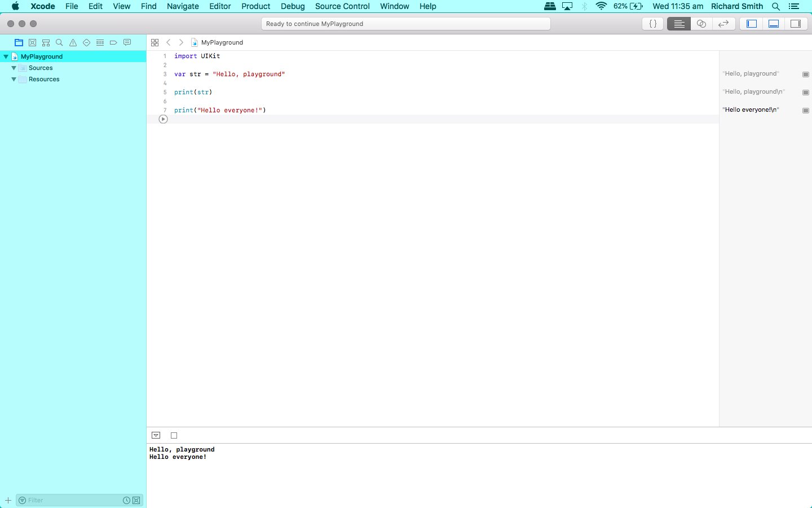Click code line print(str)

(193, 92)
